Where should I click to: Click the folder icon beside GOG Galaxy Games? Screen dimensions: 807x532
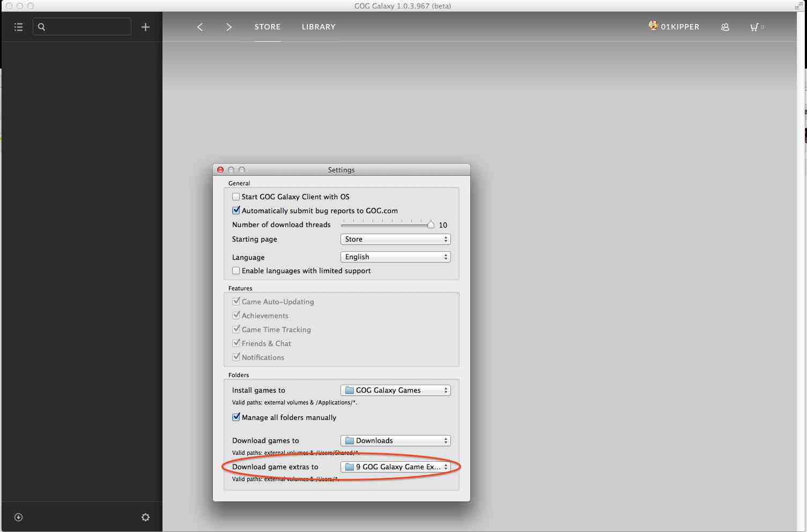tap(350, 390)
